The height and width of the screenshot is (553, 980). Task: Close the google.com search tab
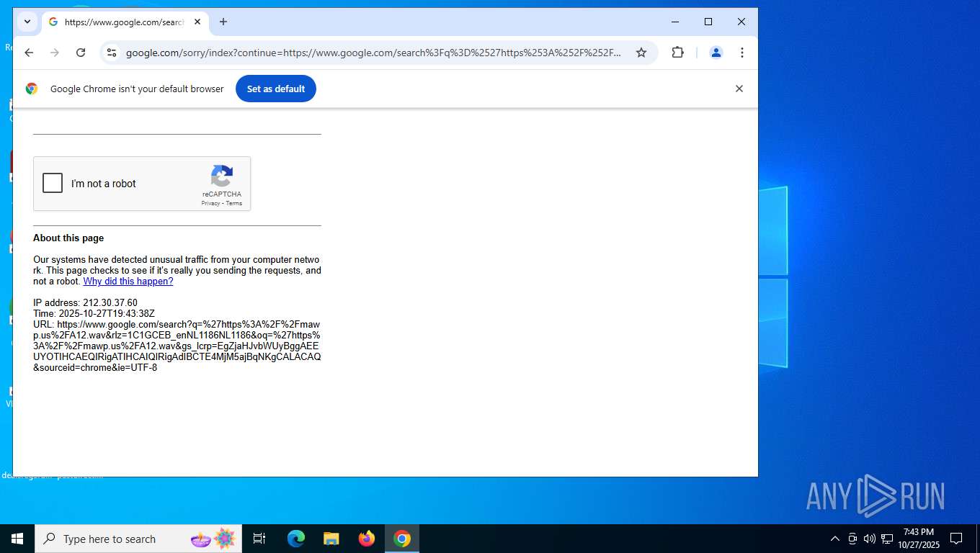[x=197, y=22]
